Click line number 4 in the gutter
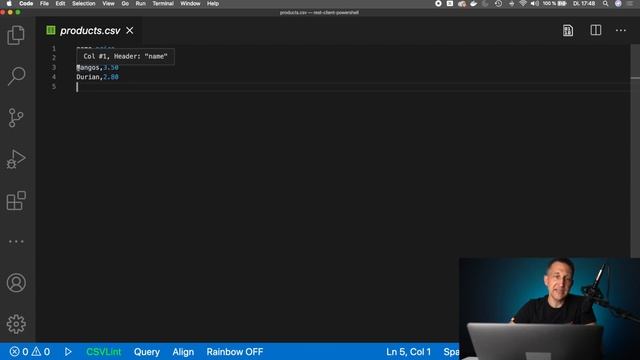Image resolution: width=640 pixels, height=360 pixels. (54, 77)
